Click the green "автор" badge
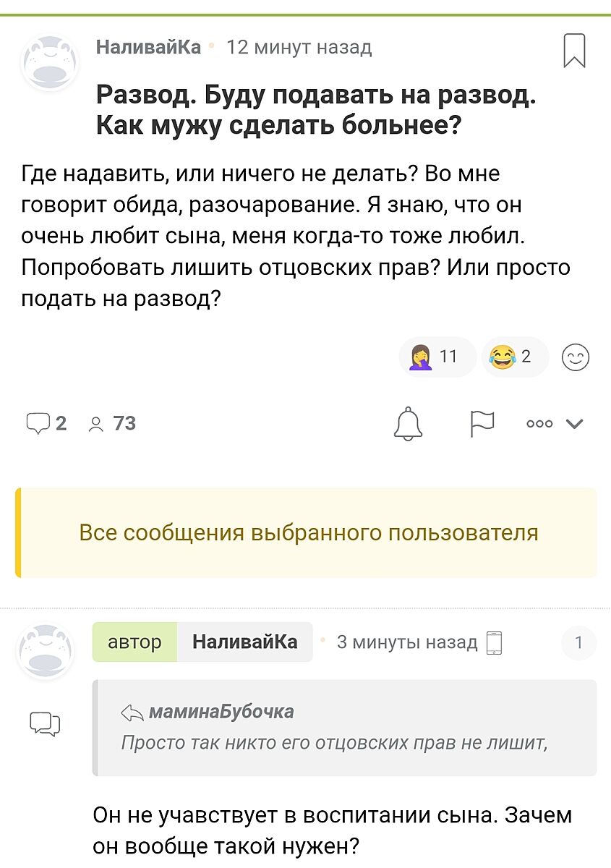The height and width of the screenshot is (868, 611). point(134,642)
